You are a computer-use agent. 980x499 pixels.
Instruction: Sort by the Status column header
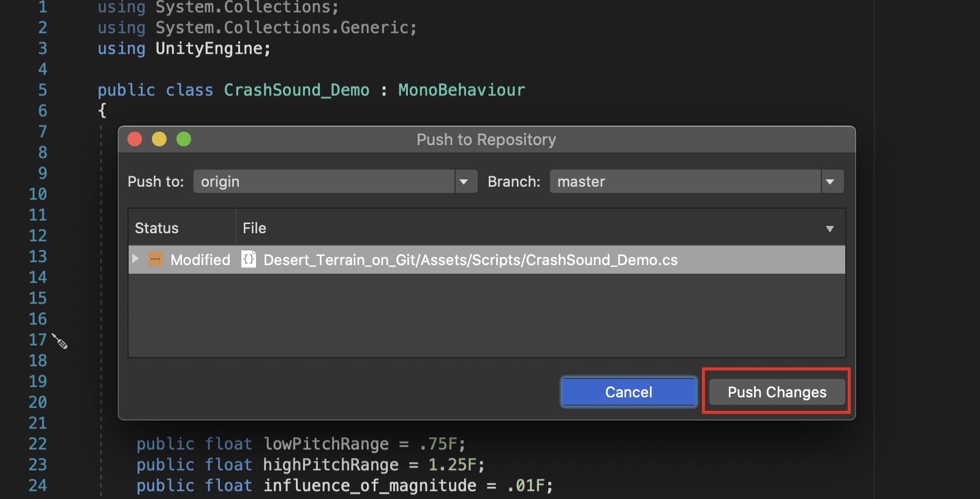coord(157,228)
